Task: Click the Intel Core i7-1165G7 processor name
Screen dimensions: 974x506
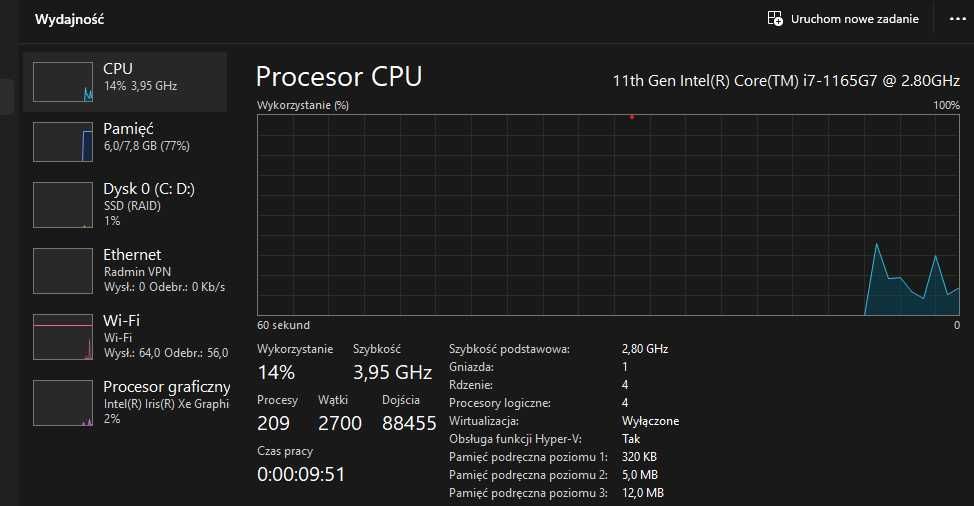Action: tap(786, 80)
